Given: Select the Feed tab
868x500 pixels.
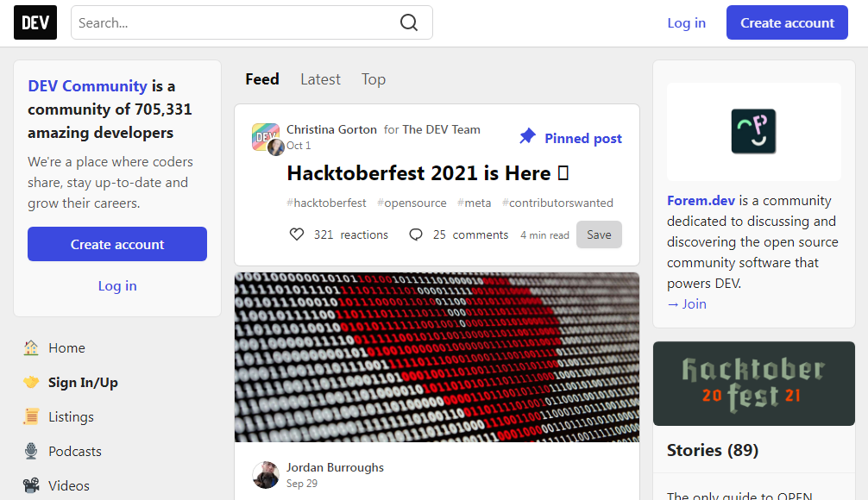Looking at the screenshot, I should coord(262,79).
